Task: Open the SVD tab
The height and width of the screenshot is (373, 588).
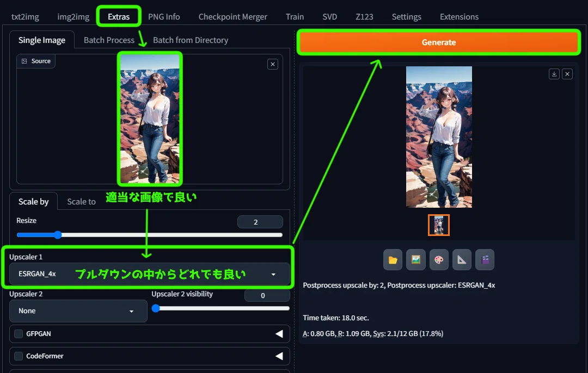Action: click(329, 17)
